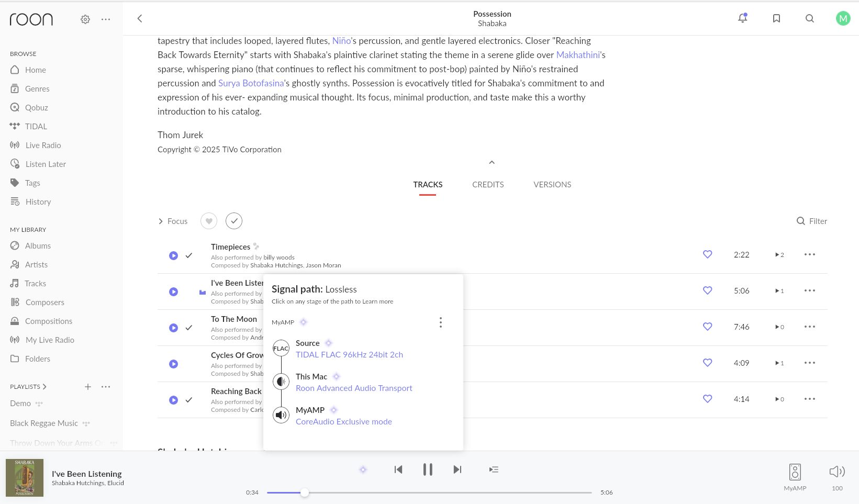Open the Surya Botofasina artist link
This screenshot has width=859, height=504.
[251, 83]
